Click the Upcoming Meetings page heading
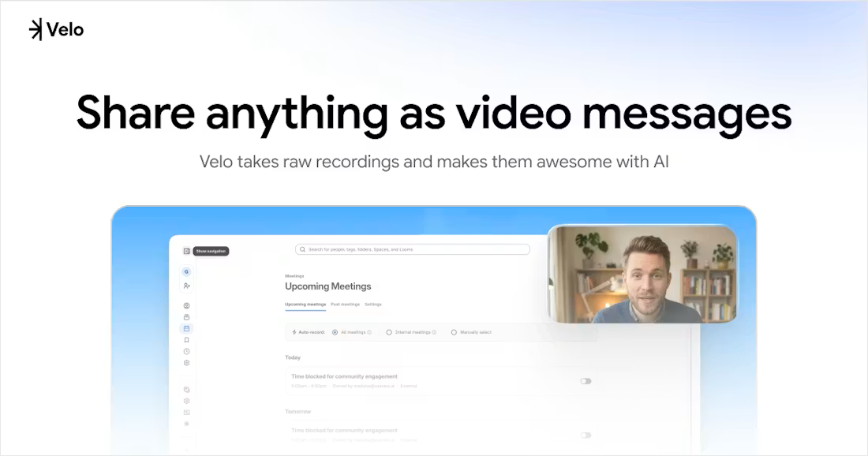The width and height of the screenshot is (868, 456). click(x=327, y=286)
